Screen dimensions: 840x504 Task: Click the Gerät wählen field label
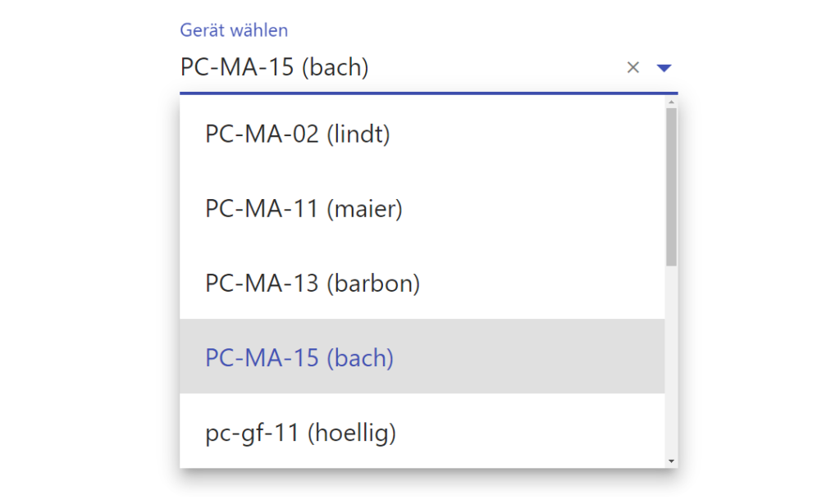[x=234, y=31]
